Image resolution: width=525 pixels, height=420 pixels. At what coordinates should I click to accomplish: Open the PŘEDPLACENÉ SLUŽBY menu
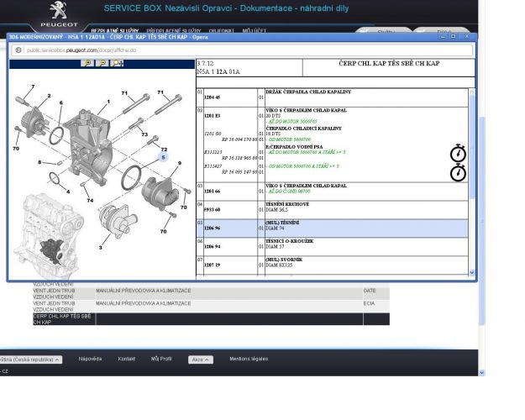point(173,30)
